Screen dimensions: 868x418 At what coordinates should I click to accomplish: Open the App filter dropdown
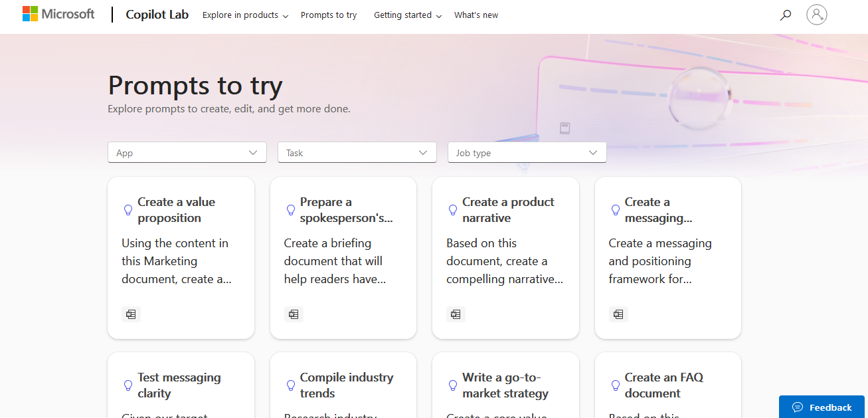pos(187,153)
